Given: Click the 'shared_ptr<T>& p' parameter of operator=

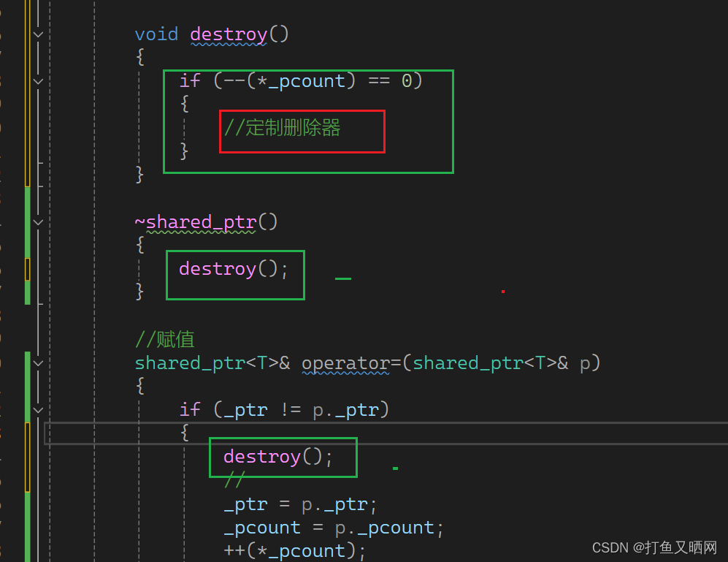Looking at the screenshot, I should 502,363.
